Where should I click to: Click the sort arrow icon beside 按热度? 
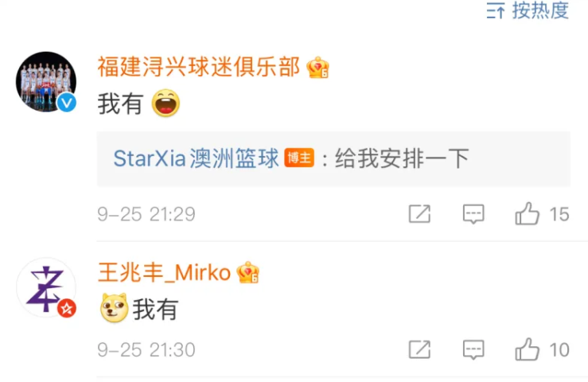496,10
